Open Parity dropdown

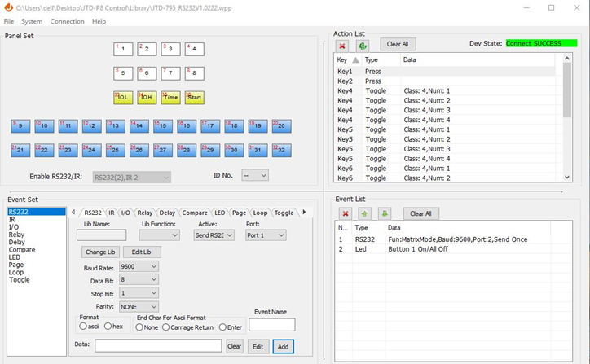139,307
